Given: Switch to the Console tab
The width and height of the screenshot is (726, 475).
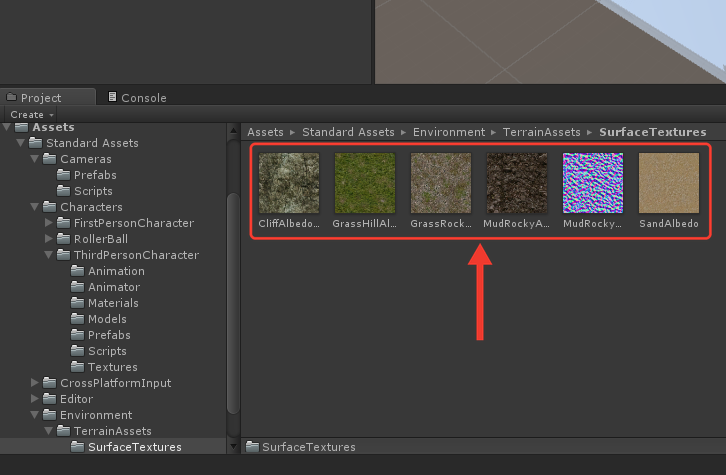Looking at the screenshot, I should [137, 98].
